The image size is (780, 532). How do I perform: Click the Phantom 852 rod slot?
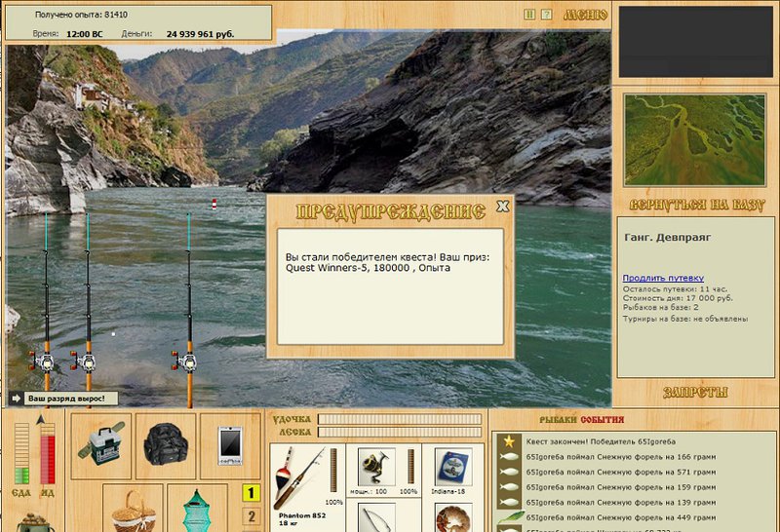click(x=307, y=487)
